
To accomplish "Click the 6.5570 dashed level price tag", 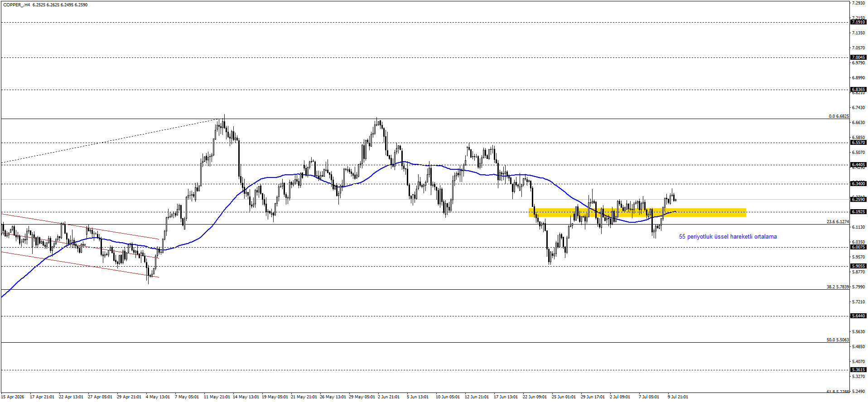I will pyautogui.click(x=858, y=143).
